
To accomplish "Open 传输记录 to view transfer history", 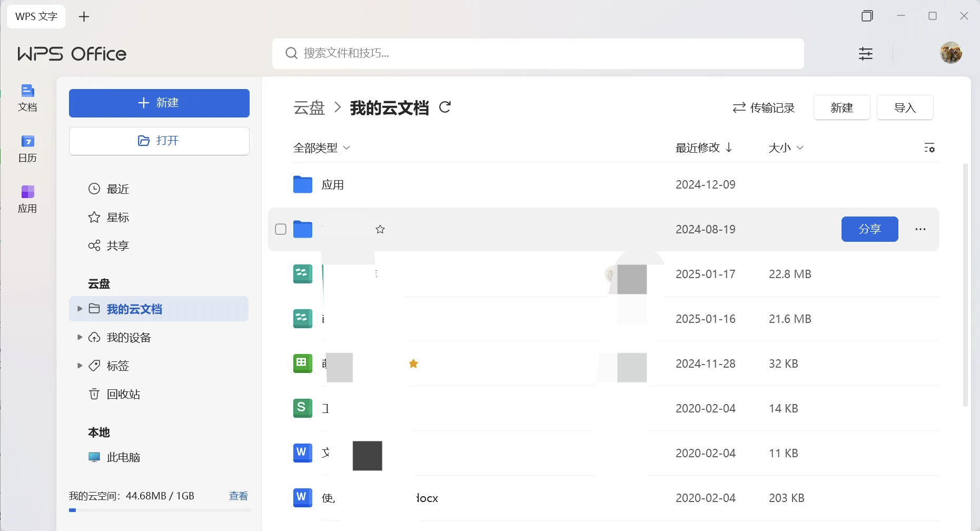I will click(x=764, y=107).
